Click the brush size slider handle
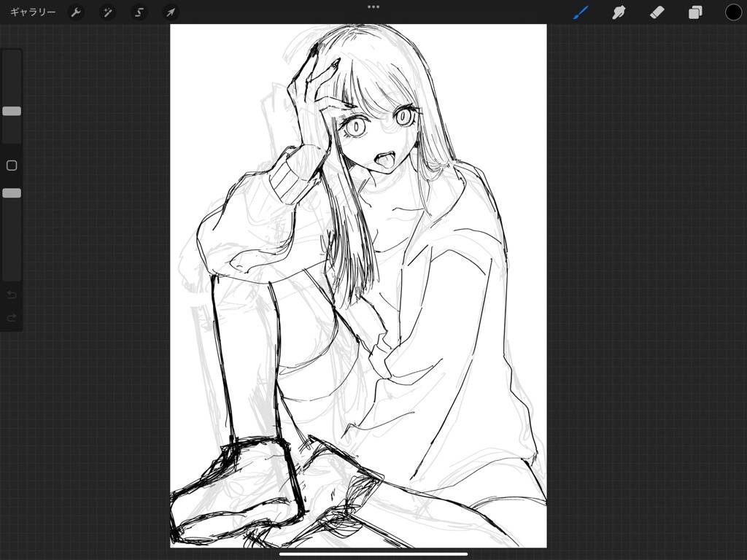This screenshot has width=747, height=560. pos(12,111)
